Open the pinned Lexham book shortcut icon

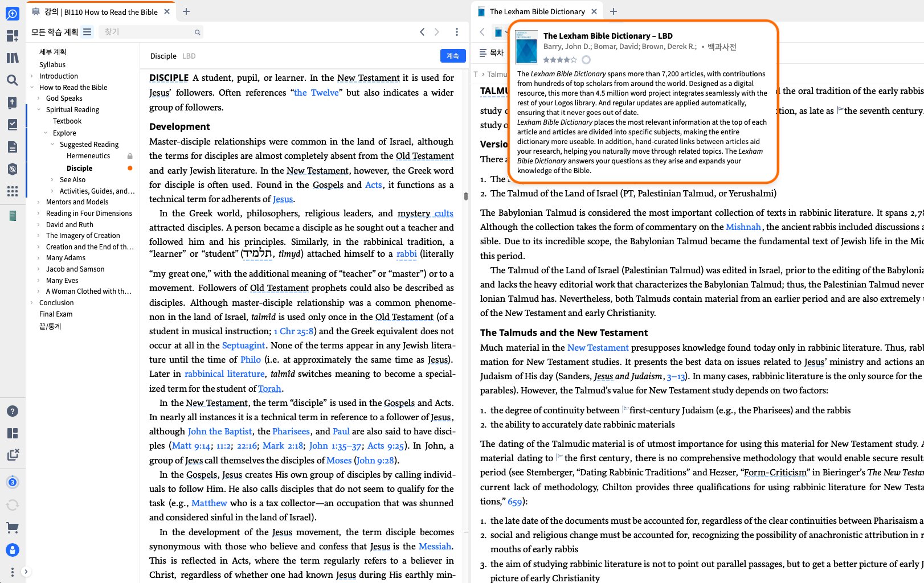pos(12,215)
